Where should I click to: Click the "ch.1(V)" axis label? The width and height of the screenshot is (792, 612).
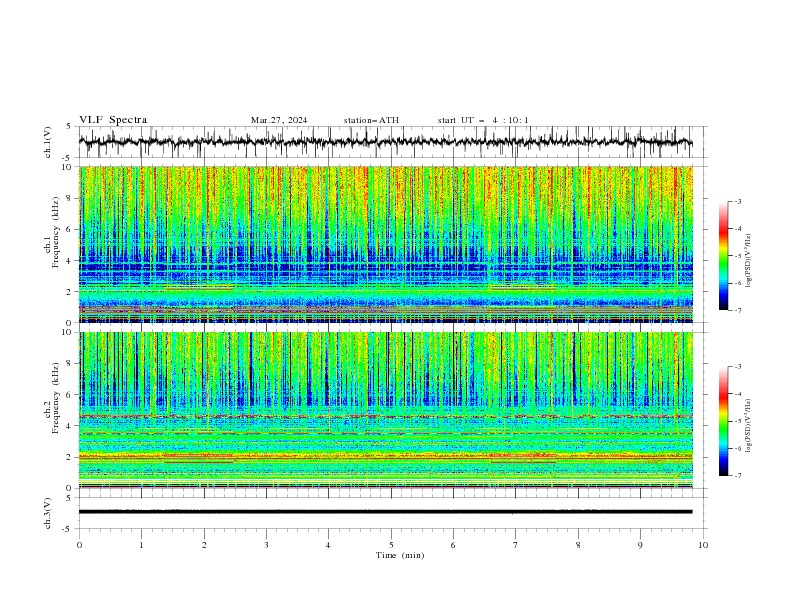[48, 142]
